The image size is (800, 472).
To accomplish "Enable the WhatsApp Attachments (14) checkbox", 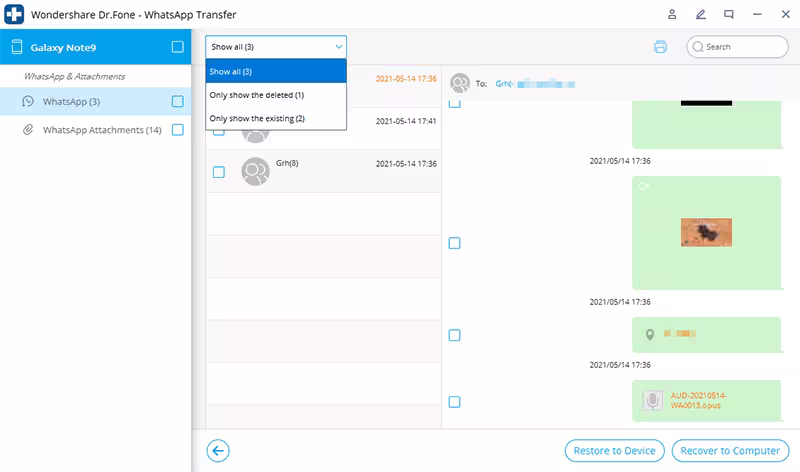I will [178, 130].
